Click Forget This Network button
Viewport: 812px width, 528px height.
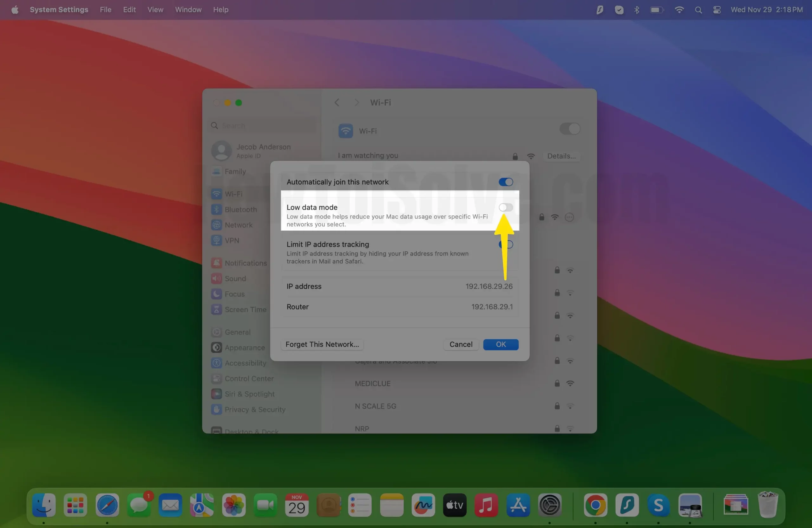pyautogui.click(x=322, y=344)
